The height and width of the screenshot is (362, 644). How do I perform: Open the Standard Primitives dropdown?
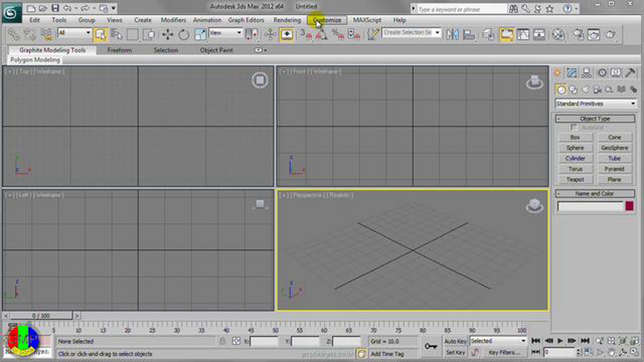595,104
